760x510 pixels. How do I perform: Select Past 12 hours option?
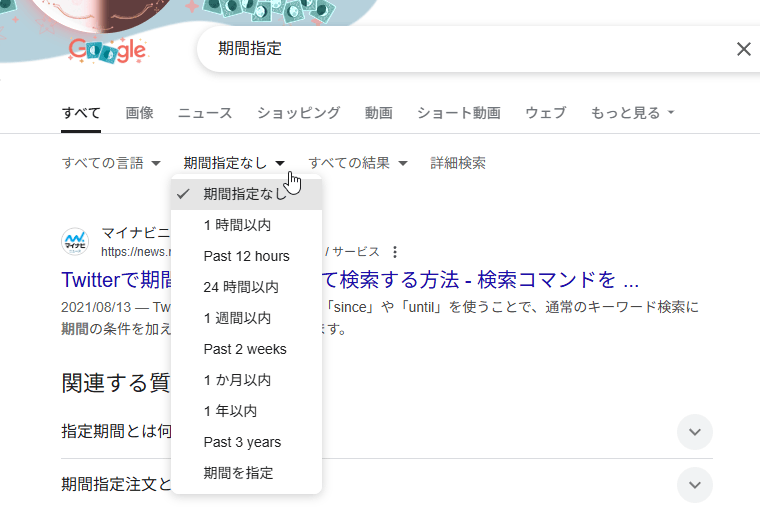247,256
